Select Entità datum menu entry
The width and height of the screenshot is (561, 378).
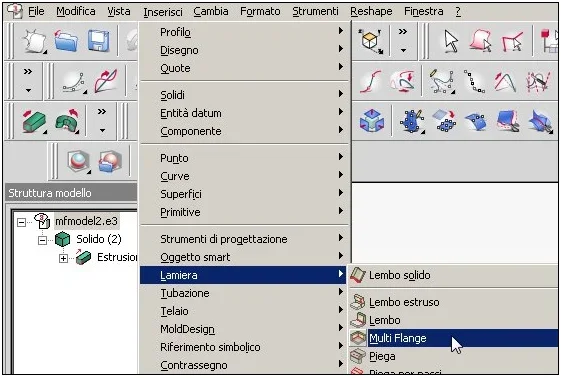243,113
